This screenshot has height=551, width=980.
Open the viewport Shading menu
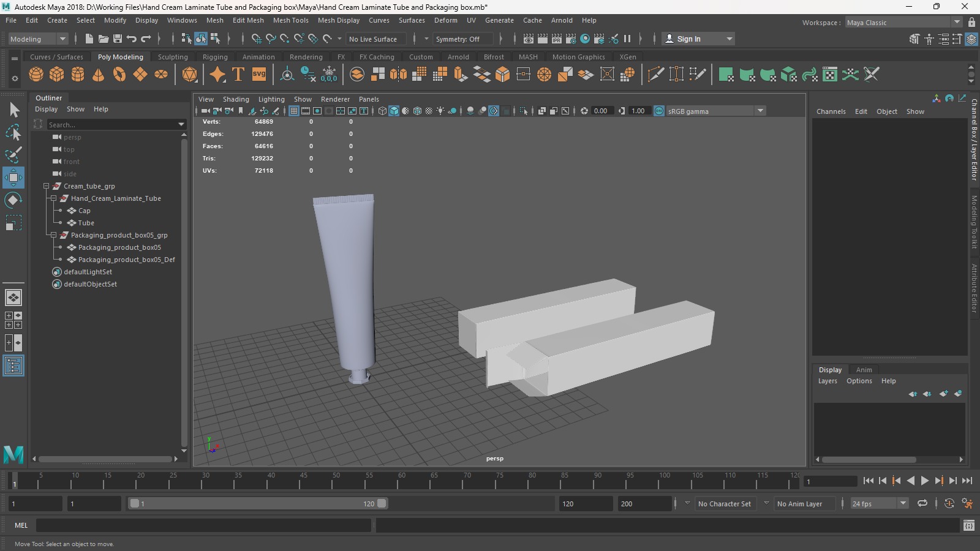coord(236,99)
